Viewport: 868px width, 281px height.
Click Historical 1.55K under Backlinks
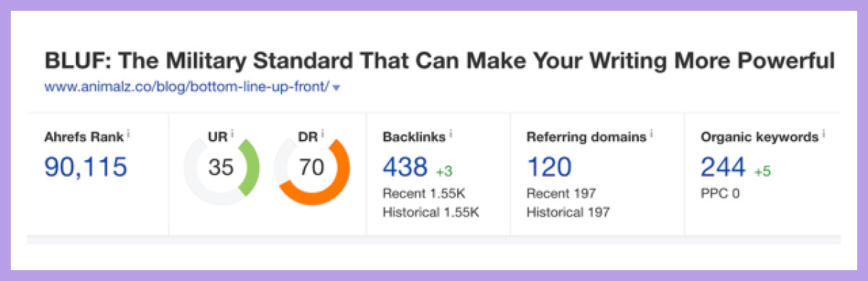[431, 213]
